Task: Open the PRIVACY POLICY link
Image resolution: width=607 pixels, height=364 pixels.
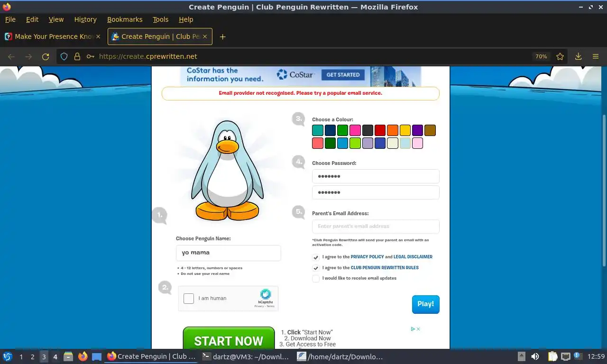Action: [367, 257]
